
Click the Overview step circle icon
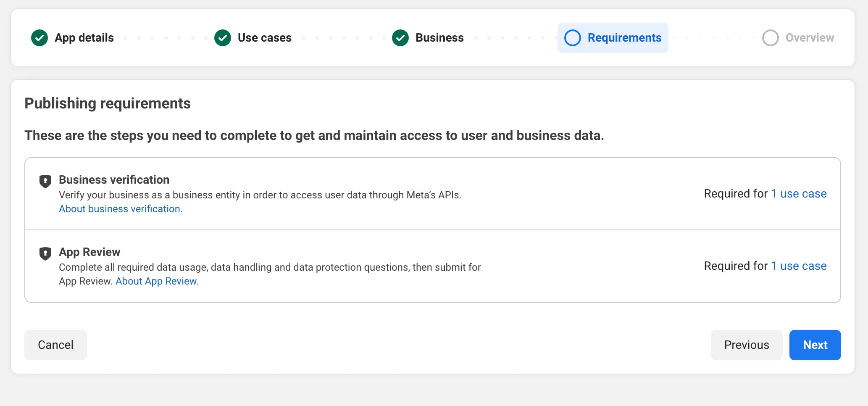[x=771, y=38]
